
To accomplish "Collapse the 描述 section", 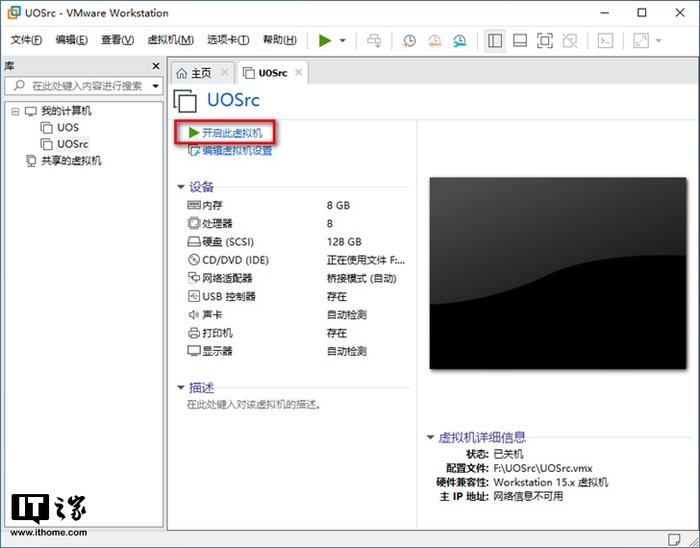I will [x=180, y=387].
